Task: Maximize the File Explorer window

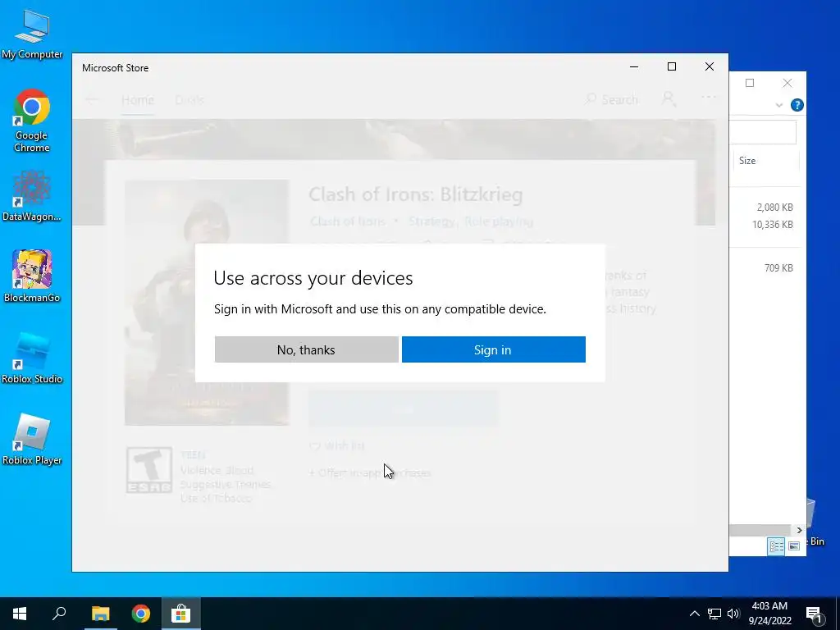Action: point(750,83)
